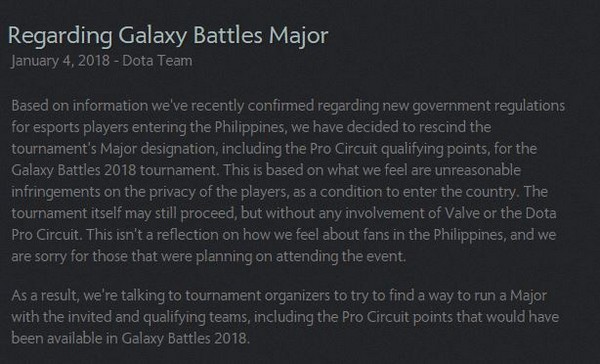Click the line starting "infringements on the privacy"
The image size is (600, 364).
point(279,192)
